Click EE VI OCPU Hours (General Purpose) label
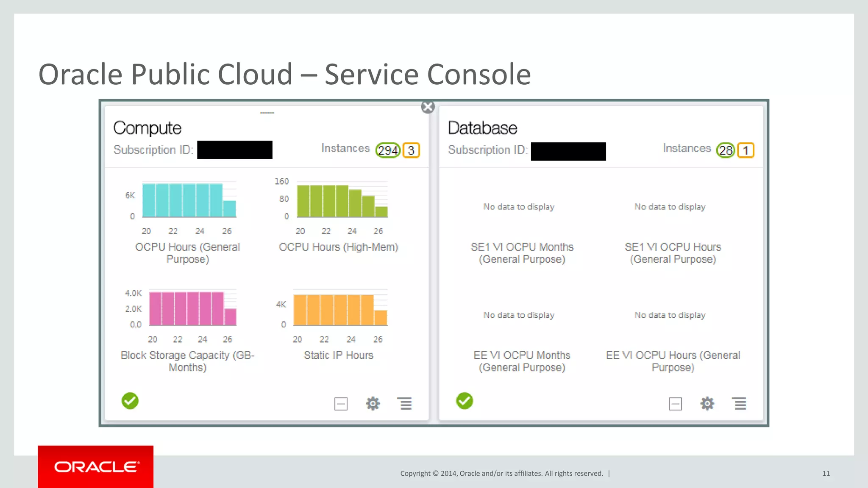Viewport: 868px width, 488px height. pos(673,361)
